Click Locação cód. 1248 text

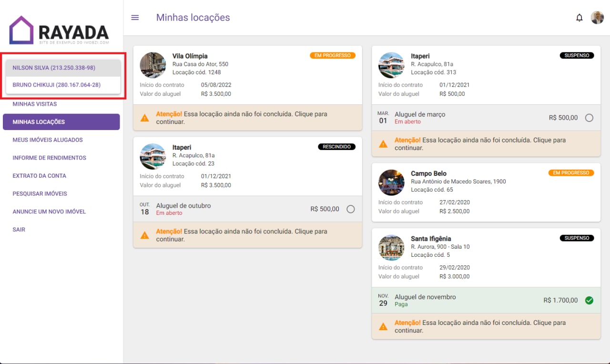tap(197, 72)
